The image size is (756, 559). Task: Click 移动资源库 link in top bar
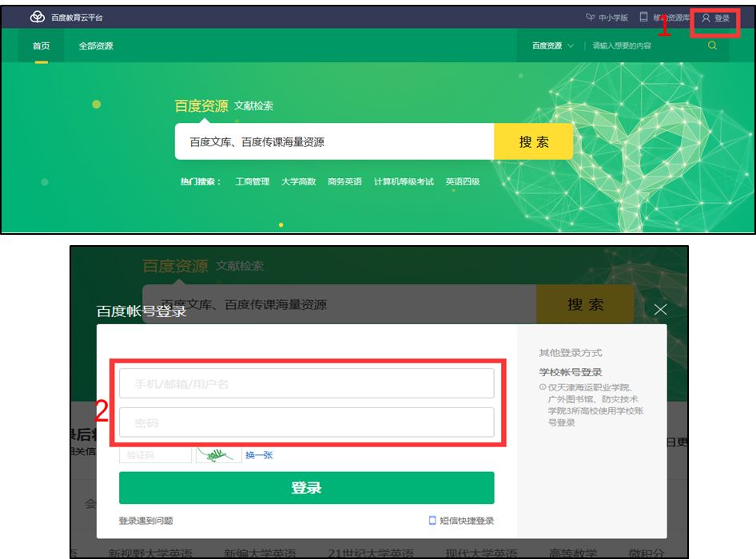tap(671, 18)
